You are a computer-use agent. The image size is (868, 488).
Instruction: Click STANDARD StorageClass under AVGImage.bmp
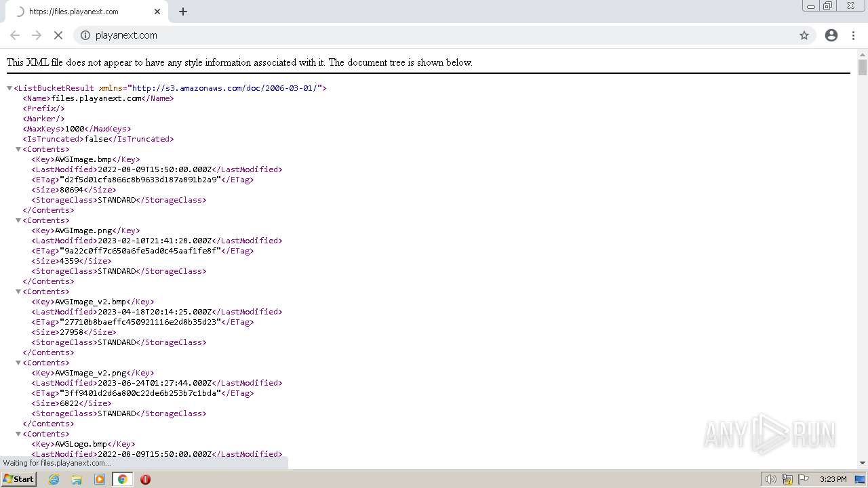tap(117, 200)
